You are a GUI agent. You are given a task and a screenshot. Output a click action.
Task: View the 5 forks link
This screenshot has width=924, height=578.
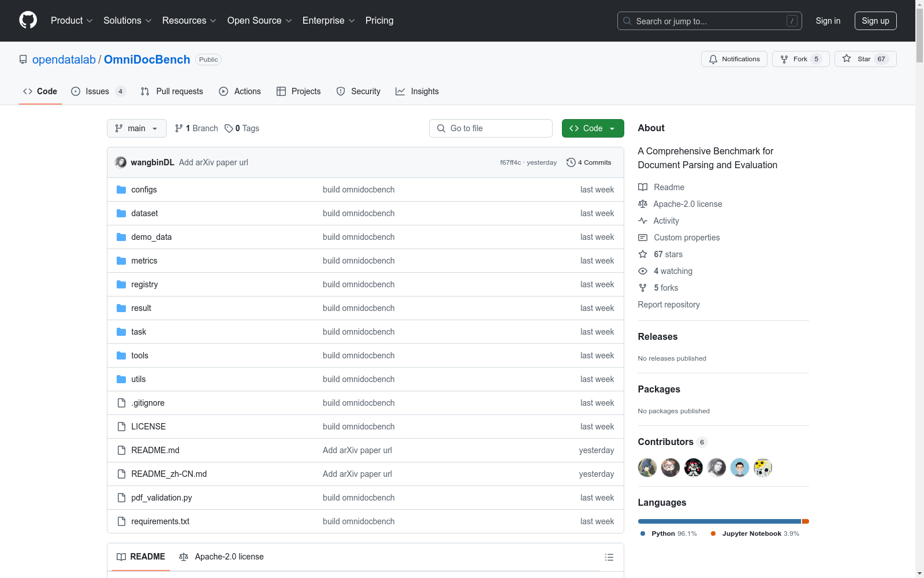coord(658,288)
